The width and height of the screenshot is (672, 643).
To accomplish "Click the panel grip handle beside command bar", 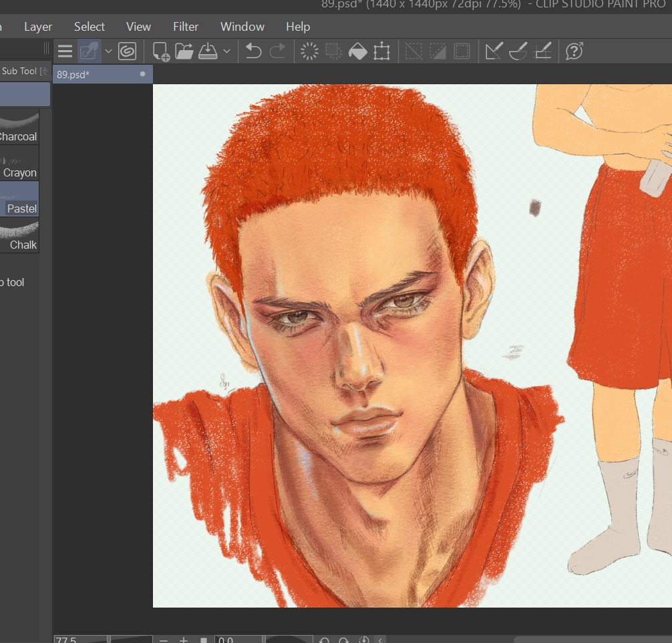I will tap(46, 49).
